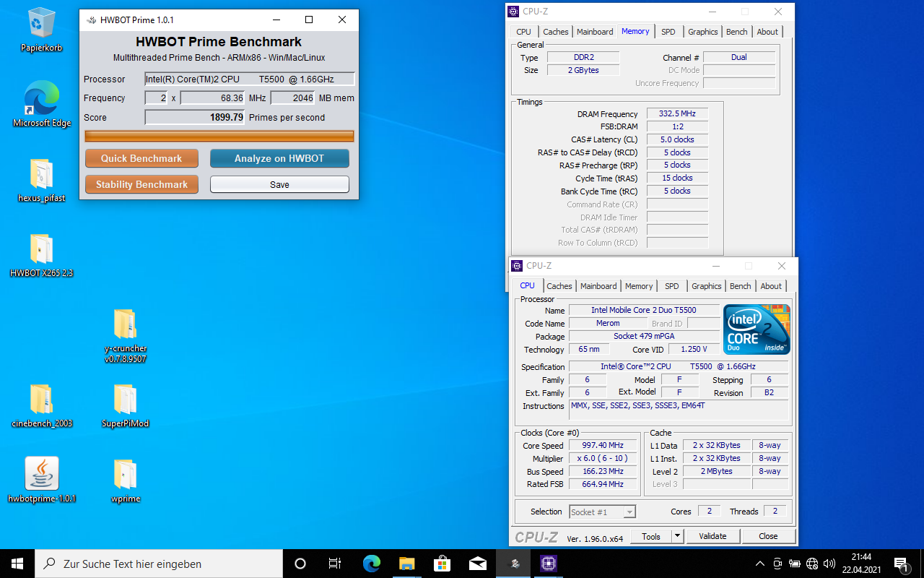
Task: Click the taskbar clock showing 21:44
Action: click(x=861, y=564)
